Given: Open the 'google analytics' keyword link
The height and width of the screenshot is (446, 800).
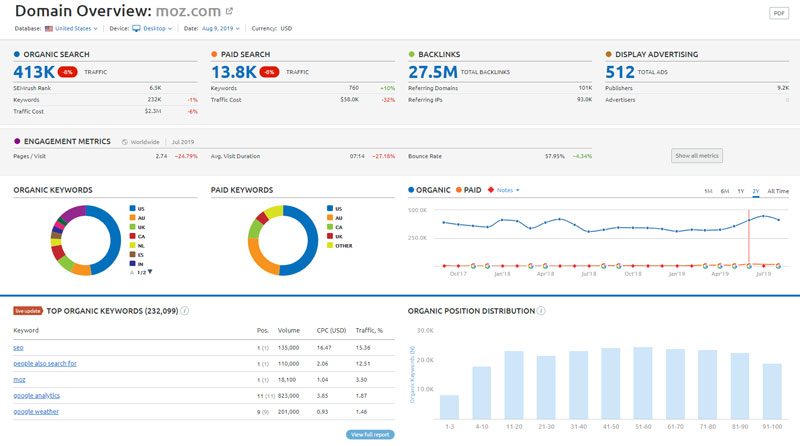Looking at the screenshot, I should pos(37,395).
